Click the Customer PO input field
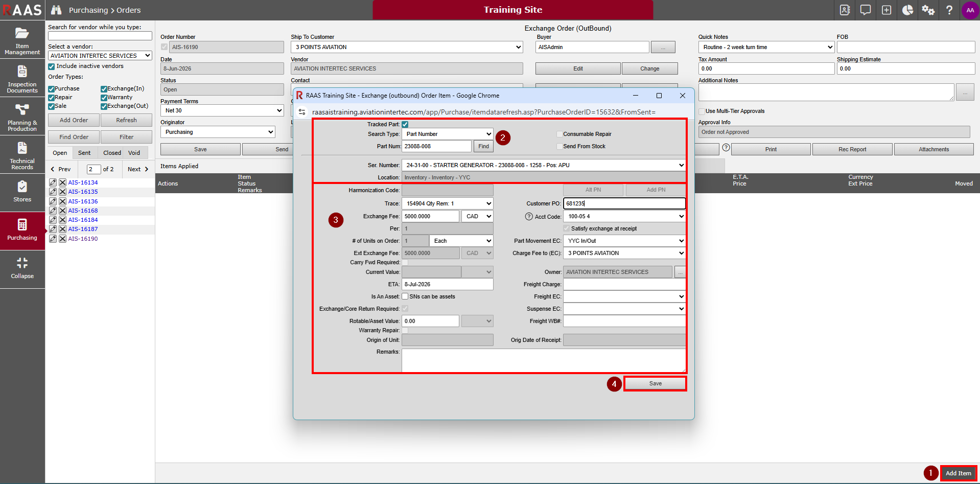 [624, 203]
